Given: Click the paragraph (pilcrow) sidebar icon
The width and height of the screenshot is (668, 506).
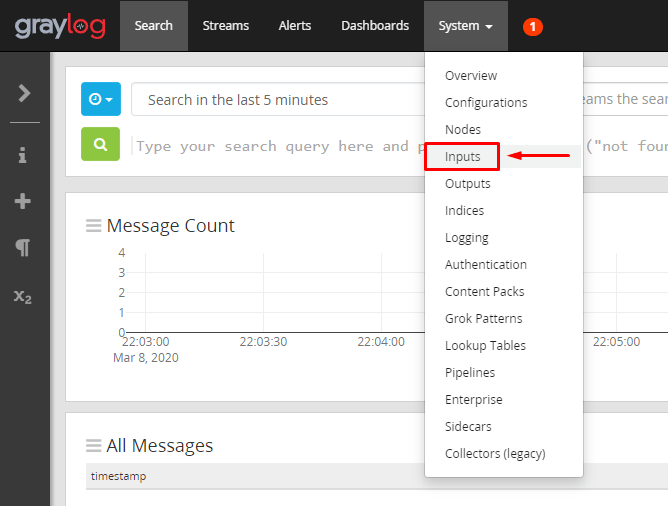Looking at the screenshot, I should coord(23,248).
